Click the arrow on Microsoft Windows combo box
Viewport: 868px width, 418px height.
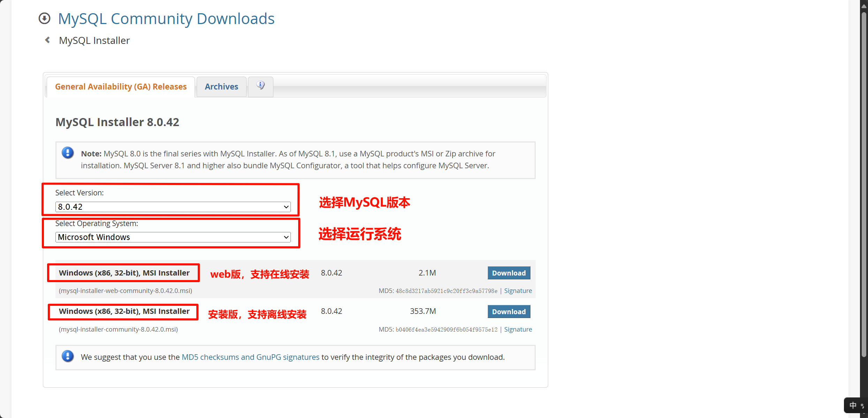coord(286,237)
